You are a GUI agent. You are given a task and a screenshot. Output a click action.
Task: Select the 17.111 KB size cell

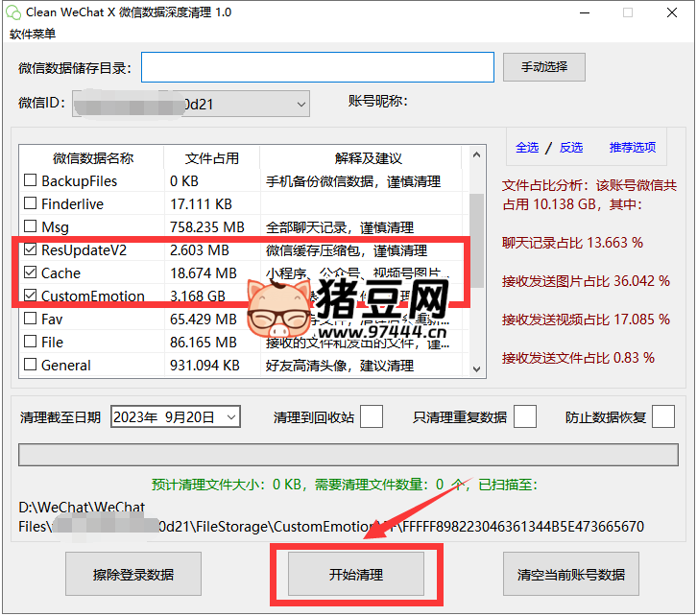[201, 203]
